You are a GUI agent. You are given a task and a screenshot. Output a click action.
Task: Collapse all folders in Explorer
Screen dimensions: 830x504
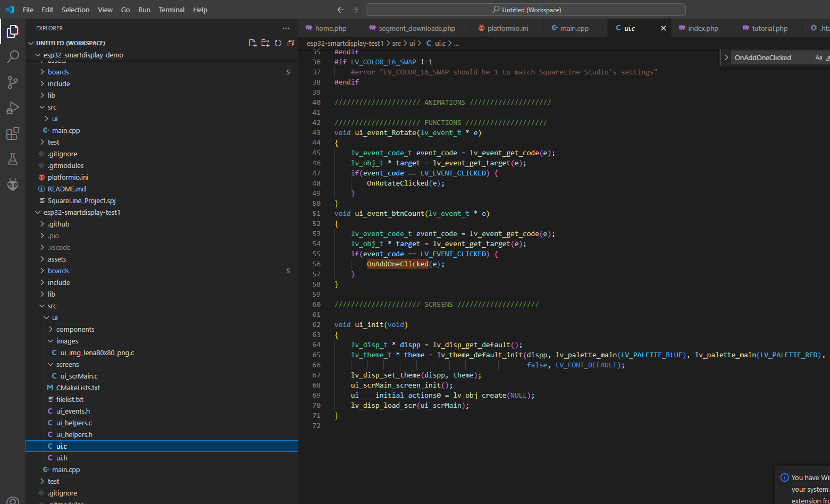[291, 43]
